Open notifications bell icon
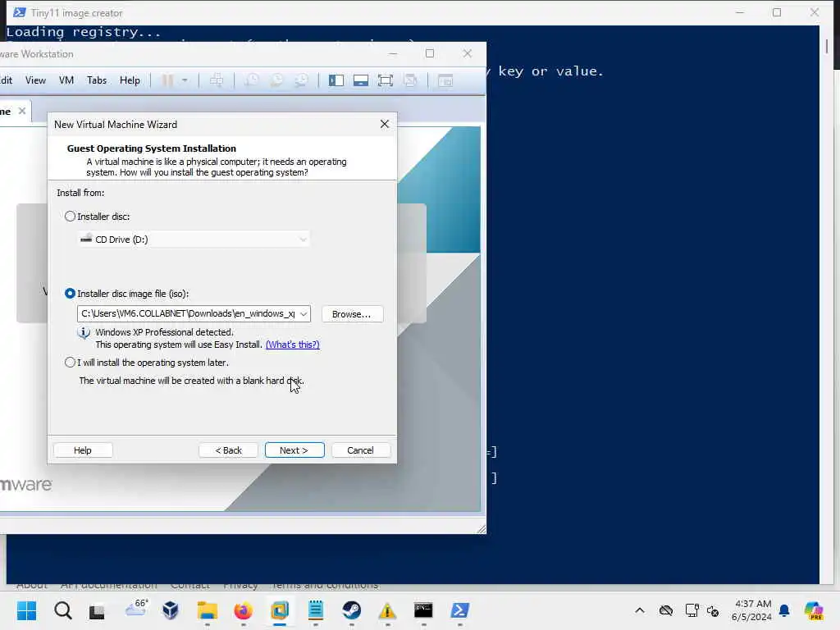 [784, 610]
